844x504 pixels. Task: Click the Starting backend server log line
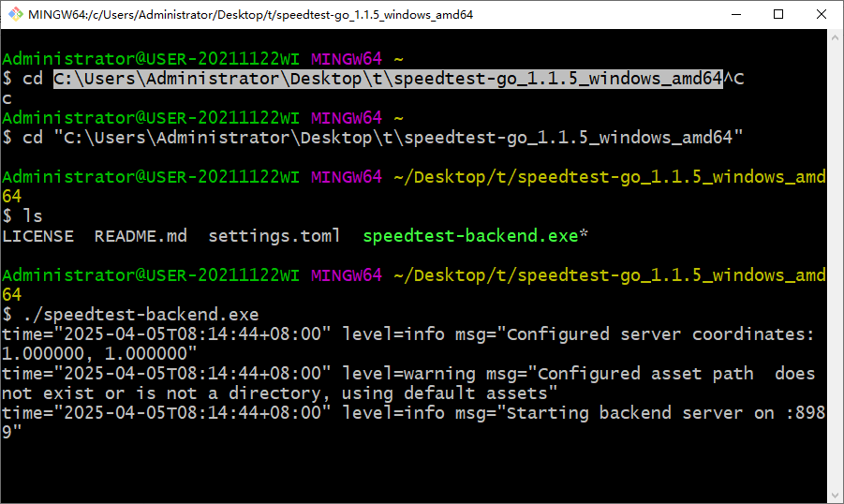(413, 422)
